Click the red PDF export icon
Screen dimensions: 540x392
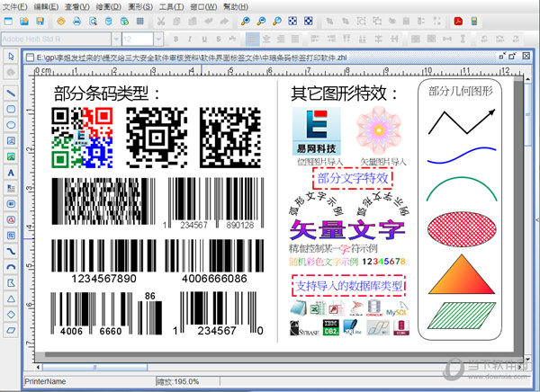click(458, 22)
